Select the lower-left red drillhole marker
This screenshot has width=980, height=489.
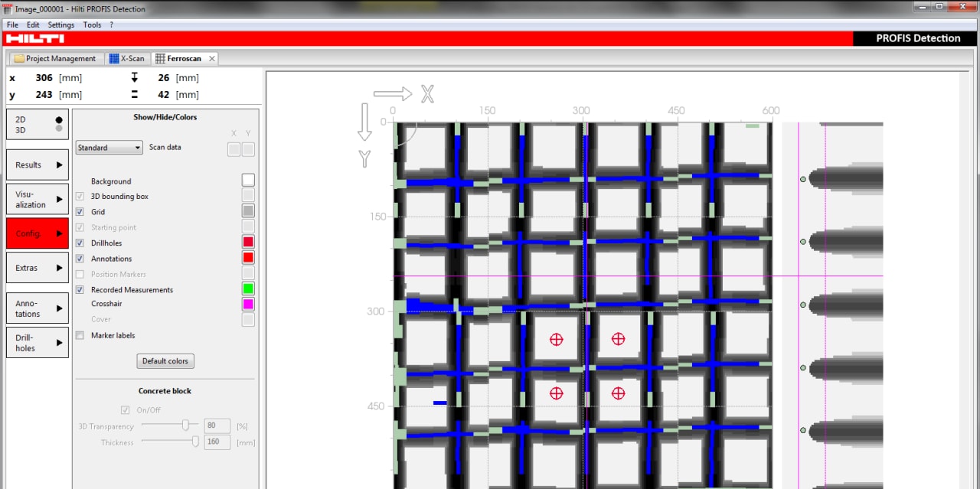(x=557, y=393)
